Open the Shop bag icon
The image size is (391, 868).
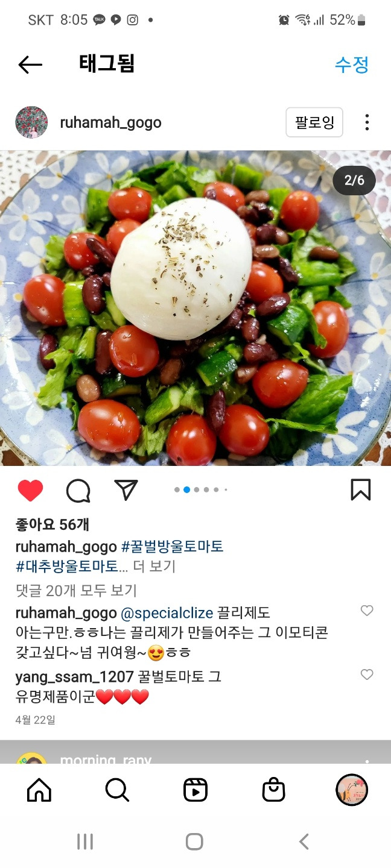273,790
